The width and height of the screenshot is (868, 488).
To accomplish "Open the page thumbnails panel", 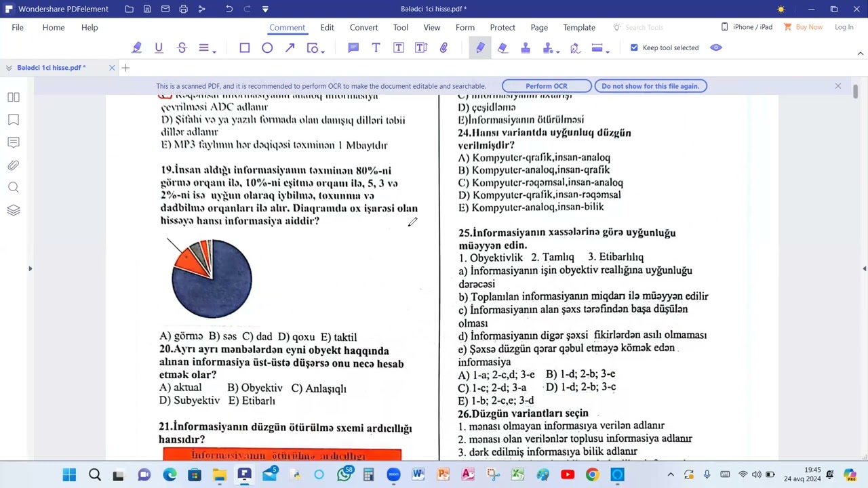I will (14, 98).
